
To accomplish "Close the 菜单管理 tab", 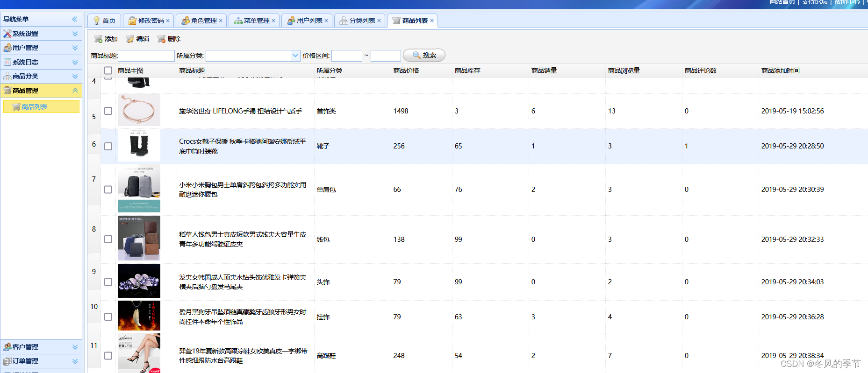I will [273, 21].
